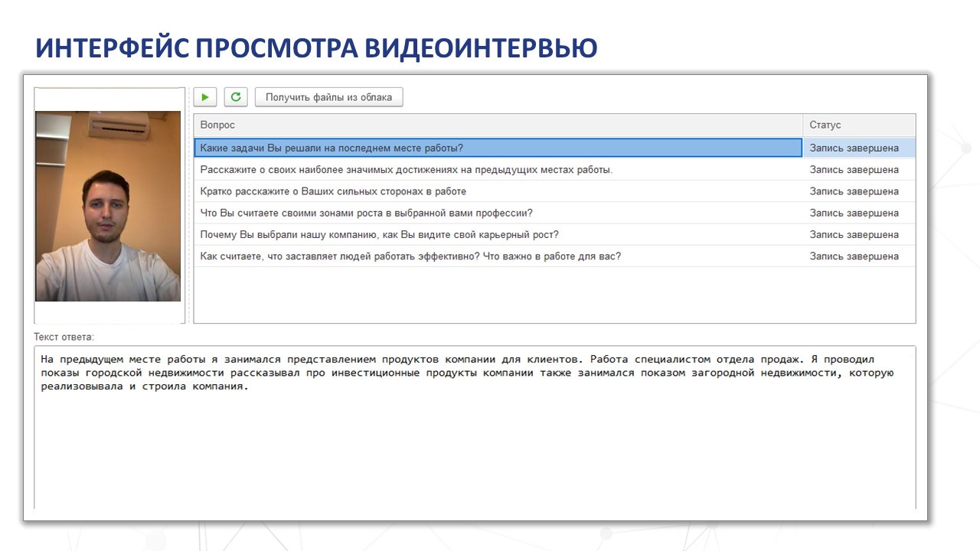This screenshot has width=980, height=551.
Task: Click the "Статус" column header
Action: coord(823,124)
